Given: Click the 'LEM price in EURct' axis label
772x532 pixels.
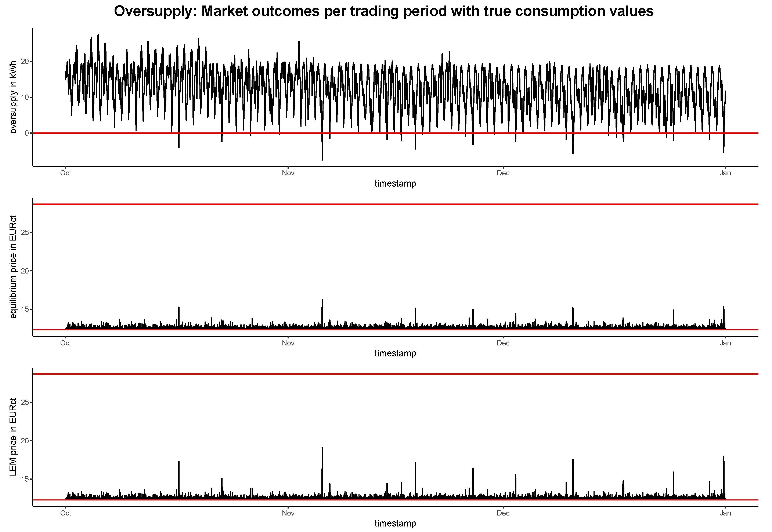Looking at the screenshot, I should tap(13, 437).
